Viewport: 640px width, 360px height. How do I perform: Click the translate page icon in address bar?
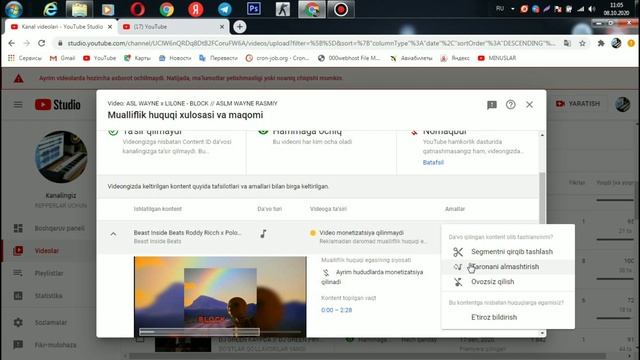[567, 43]
